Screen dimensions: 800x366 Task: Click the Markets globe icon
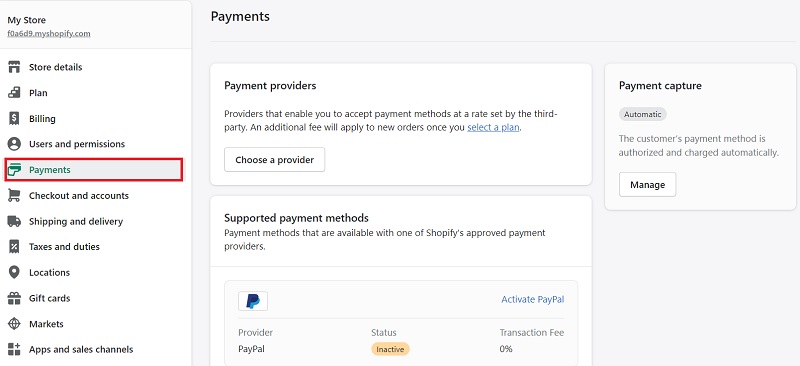tap(14, 324)
